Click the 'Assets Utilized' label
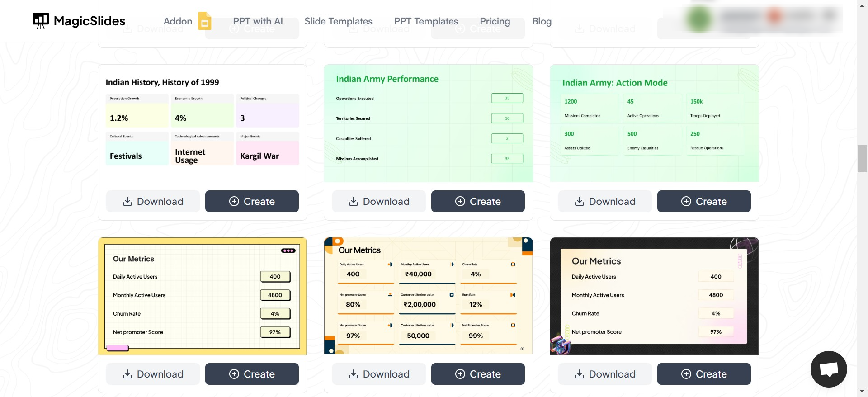868x397 pixels. tap(577, 148)
